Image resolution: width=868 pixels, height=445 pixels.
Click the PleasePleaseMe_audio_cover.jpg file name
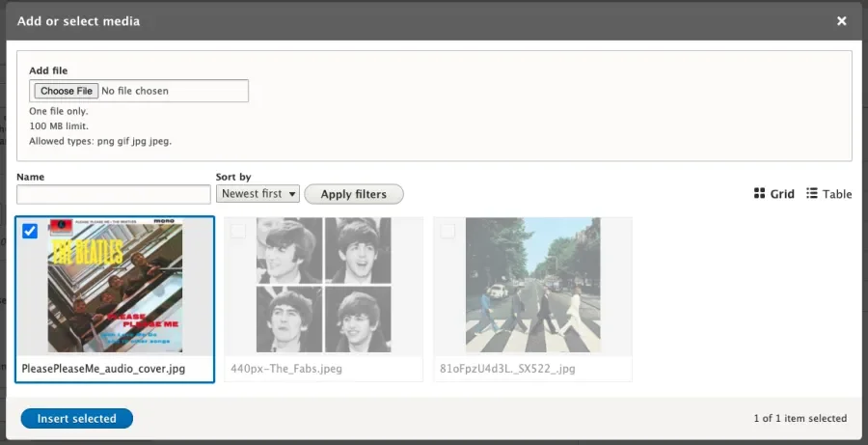[103, 369]
